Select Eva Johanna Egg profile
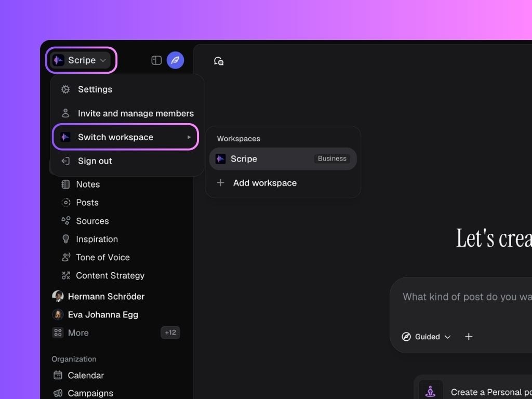532x399 pixels. (103, 315)
